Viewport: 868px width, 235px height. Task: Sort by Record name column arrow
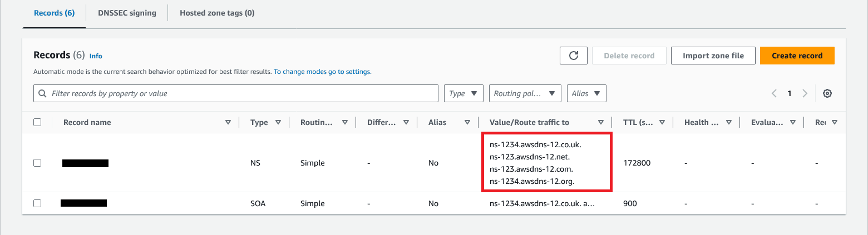coord(228,122)
